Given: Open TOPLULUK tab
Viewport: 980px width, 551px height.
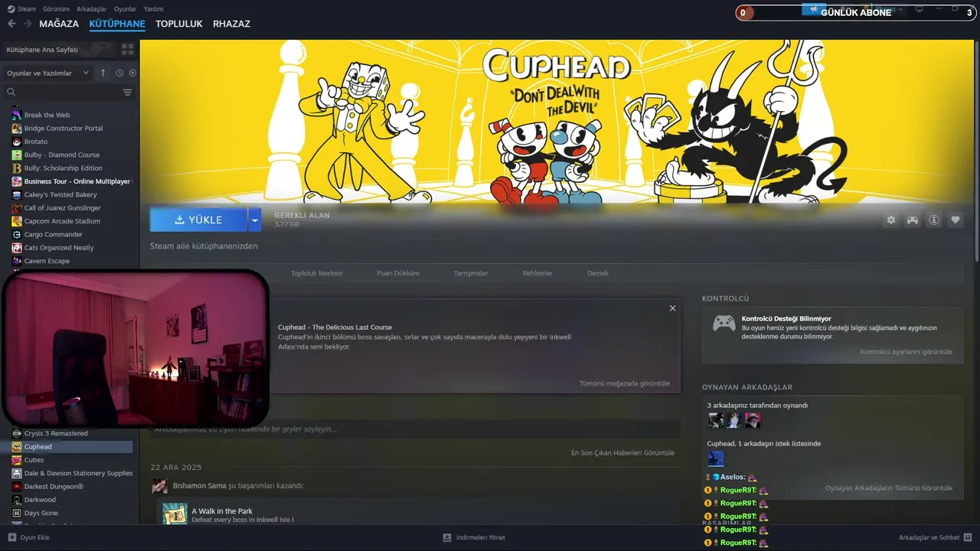Looking at the screenshot, I should (179, 24).
